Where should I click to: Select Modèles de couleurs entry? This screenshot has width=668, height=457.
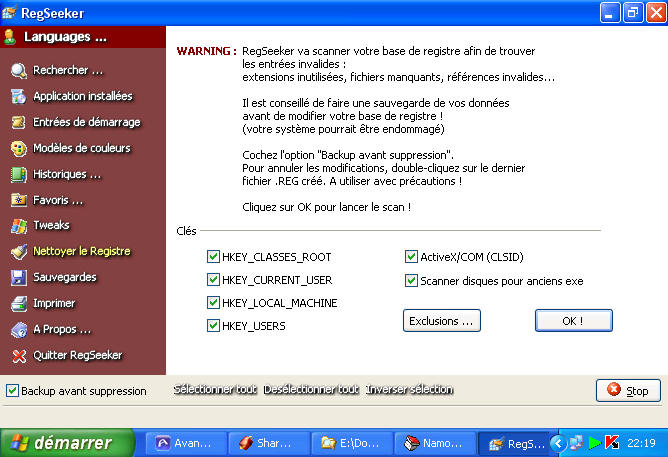pyautogui.click(x=82, y=148)
